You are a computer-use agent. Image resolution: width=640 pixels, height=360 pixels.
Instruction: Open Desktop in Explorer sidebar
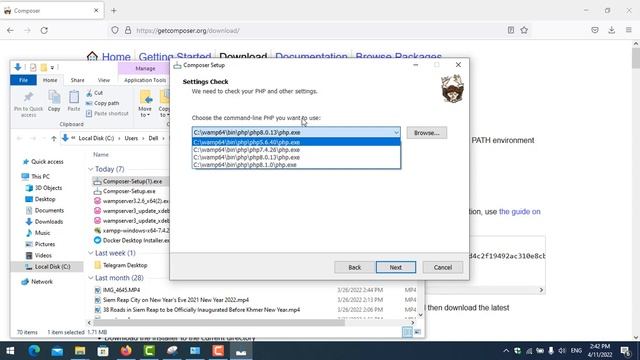click(x=40, y=199)
